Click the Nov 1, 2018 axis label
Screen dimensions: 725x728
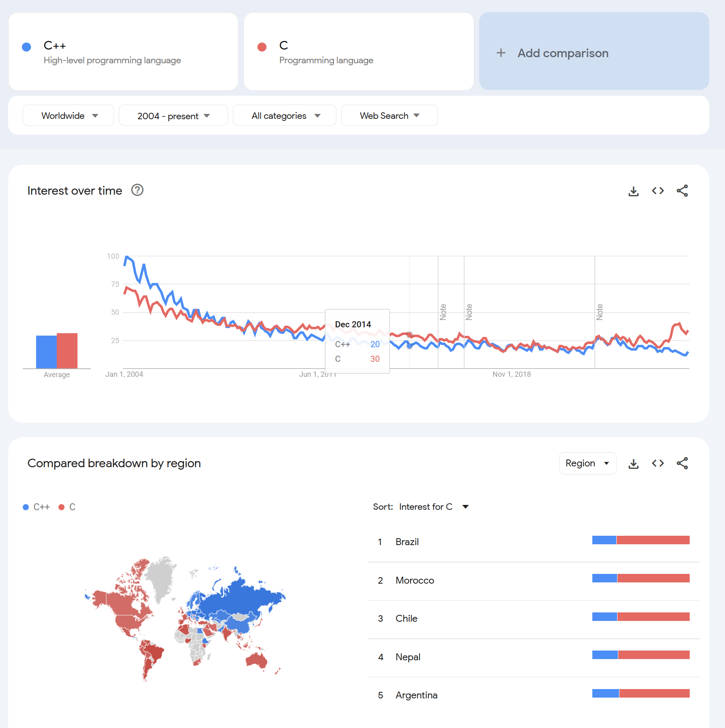coord(512,374)
